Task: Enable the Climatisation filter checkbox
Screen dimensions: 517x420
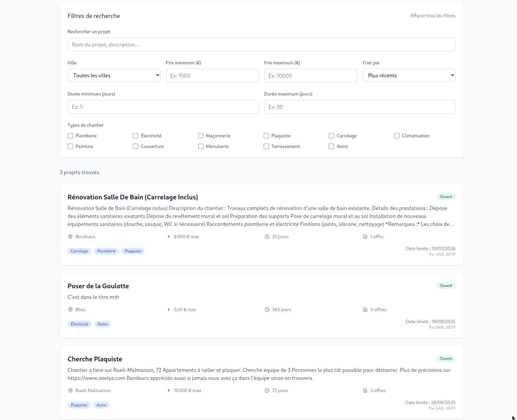Action: (397, 136)
